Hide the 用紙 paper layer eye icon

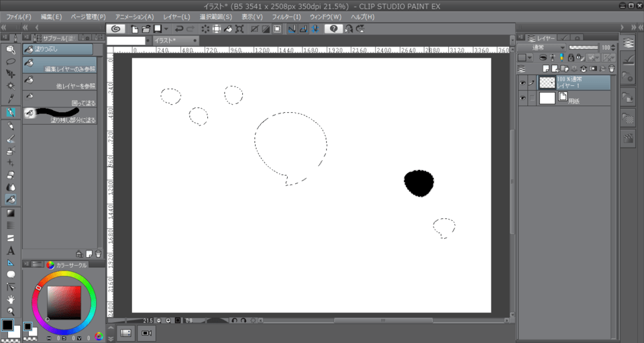[x=522, y=98]
